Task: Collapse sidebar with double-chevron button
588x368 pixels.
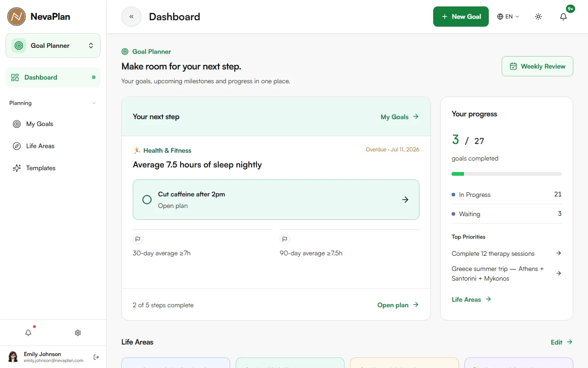Action: tap(131, 17)
